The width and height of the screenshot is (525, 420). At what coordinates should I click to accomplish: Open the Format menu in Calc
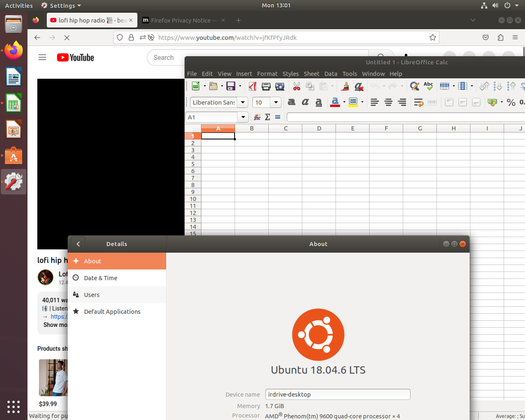click(267, 74)
